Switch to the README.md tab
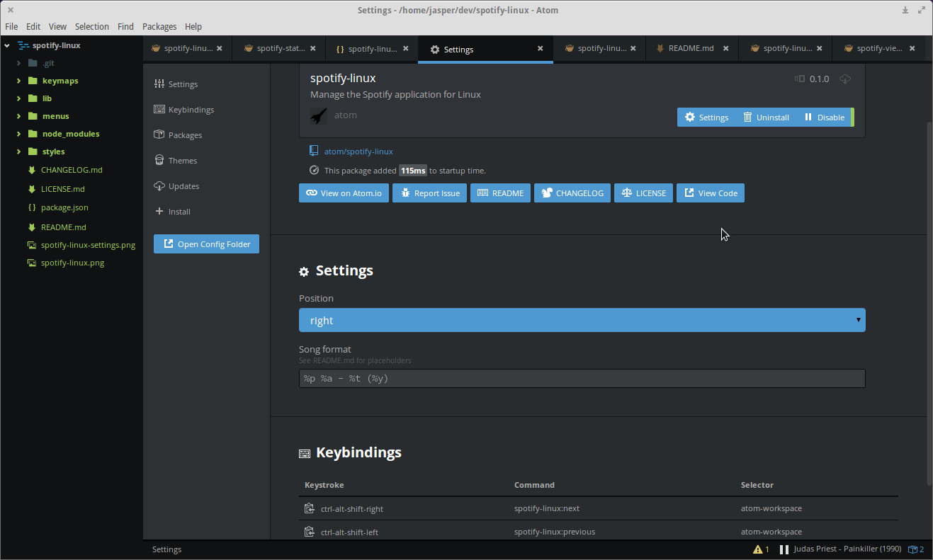The width and height of the screenshot is (933, 560). (692, 48)
